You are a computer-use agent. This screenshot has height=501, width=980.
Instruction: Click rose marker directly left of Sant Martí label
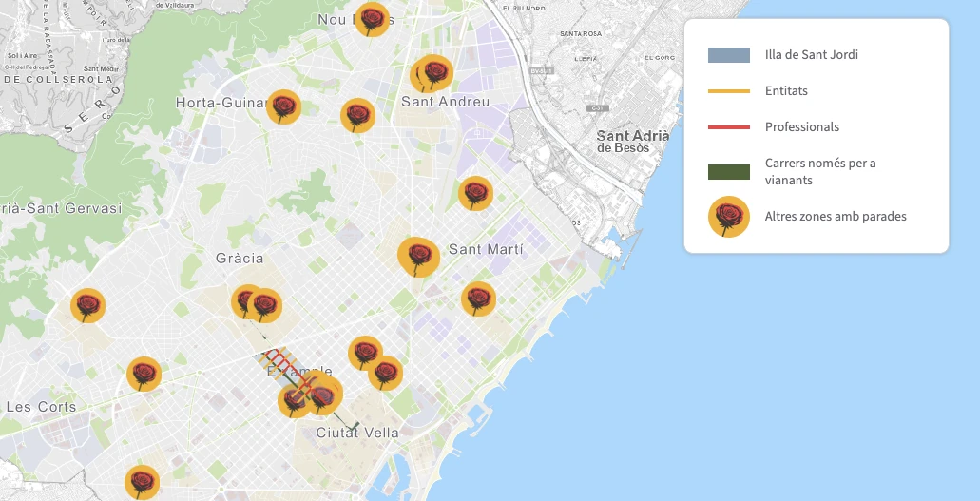[x=418, y=256]
